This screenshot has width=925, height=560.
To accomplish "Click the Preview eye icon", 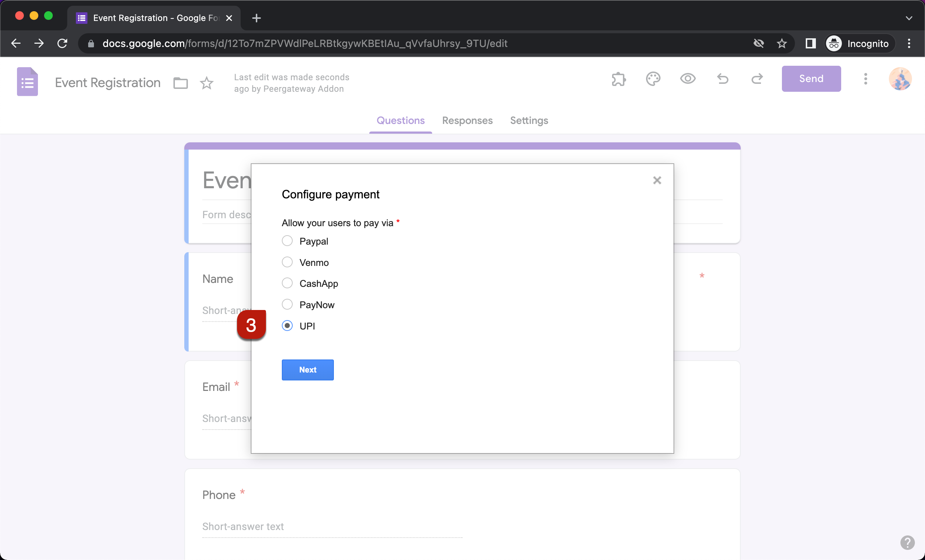I will [687, 79].
